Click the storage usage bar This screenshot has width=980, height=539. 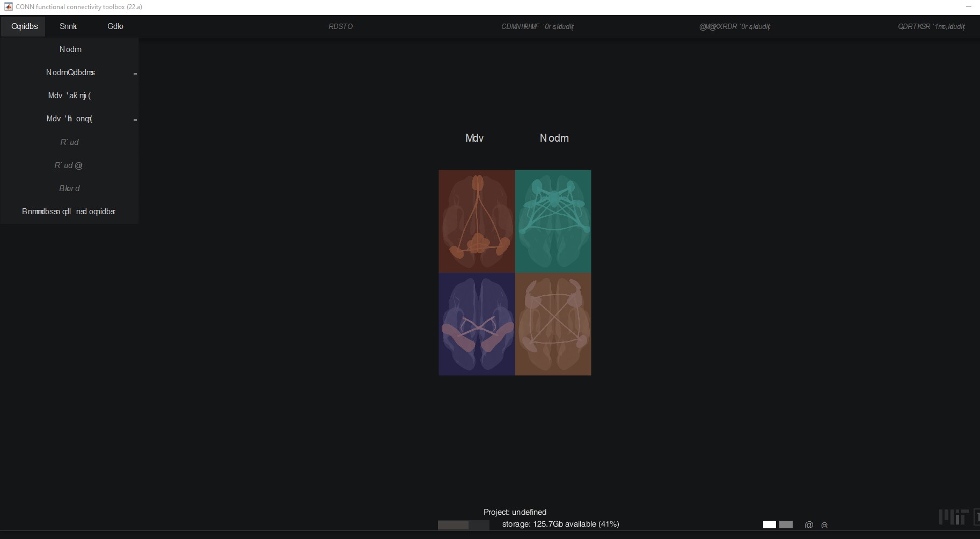(x=463, y=525)
